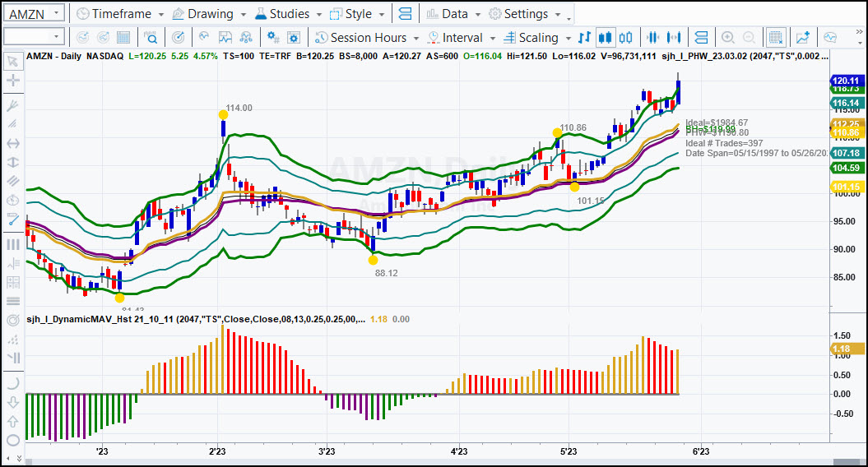Choose the blue line drawing tool
The image size is (868, 467).
click(12, 220)
